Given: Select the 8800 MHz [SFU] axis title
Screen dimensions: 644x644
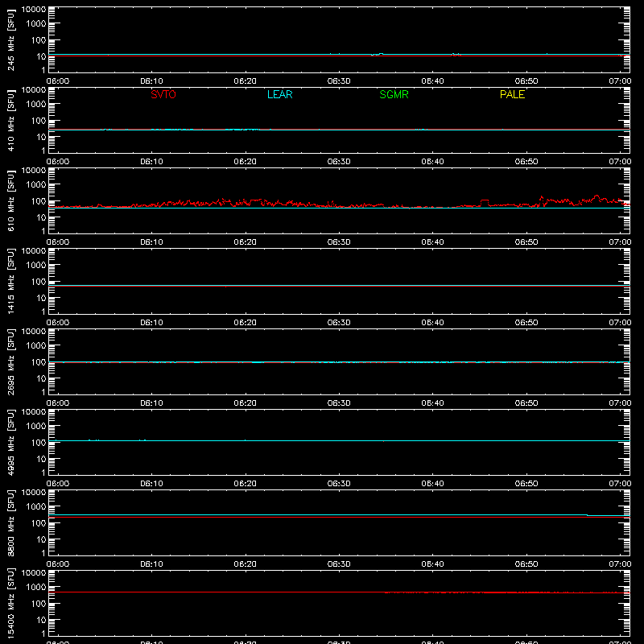Looking at the screenshot, I should tap(10, 522).
